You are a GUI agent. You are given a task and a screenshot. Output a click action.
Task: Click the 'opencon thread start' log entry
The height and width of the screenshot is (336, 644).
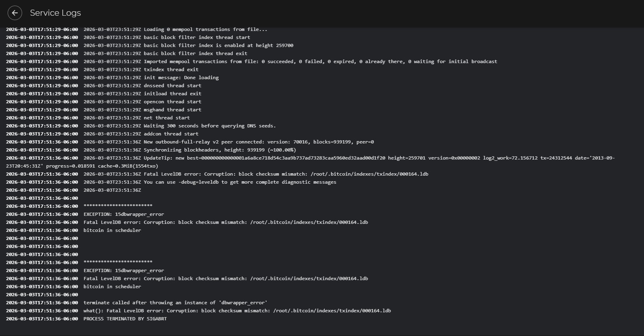coord(172,102)
